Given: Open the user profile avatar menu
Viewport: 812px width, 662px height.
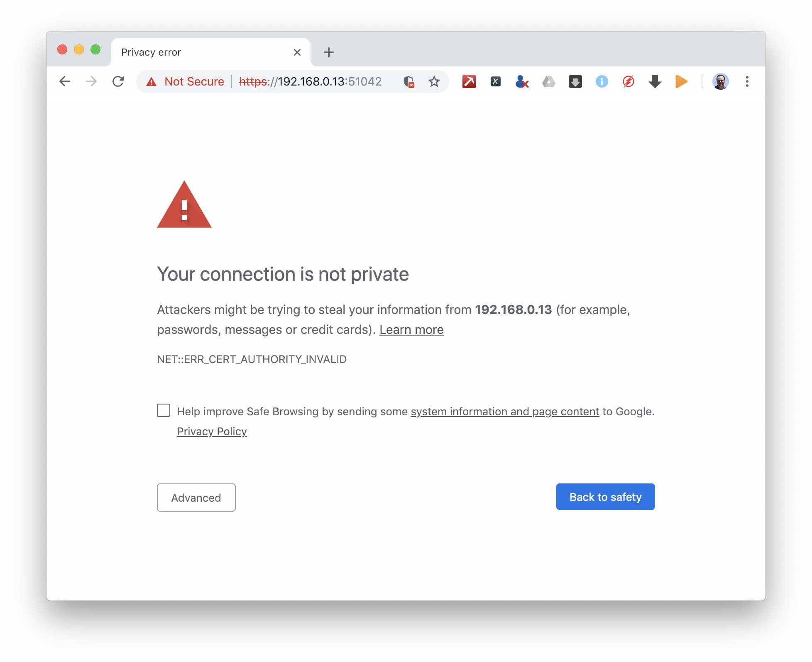Looking at the screenshot, I should [x=720, y=81].
